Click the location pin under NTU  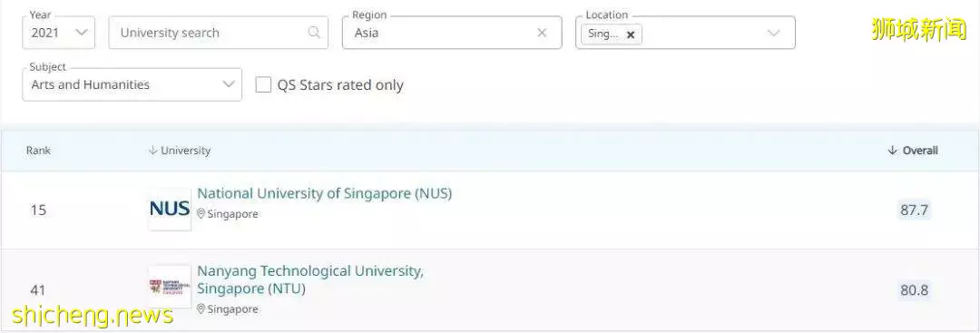click(x=201, y=309)
